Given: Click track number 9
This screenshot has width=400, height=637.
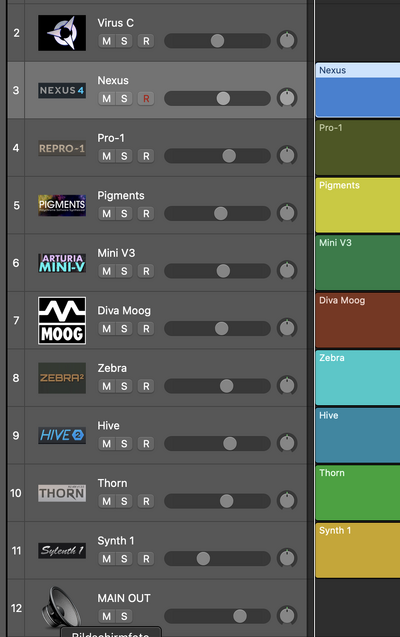Looking at the screenshot, I should (16, 436).
